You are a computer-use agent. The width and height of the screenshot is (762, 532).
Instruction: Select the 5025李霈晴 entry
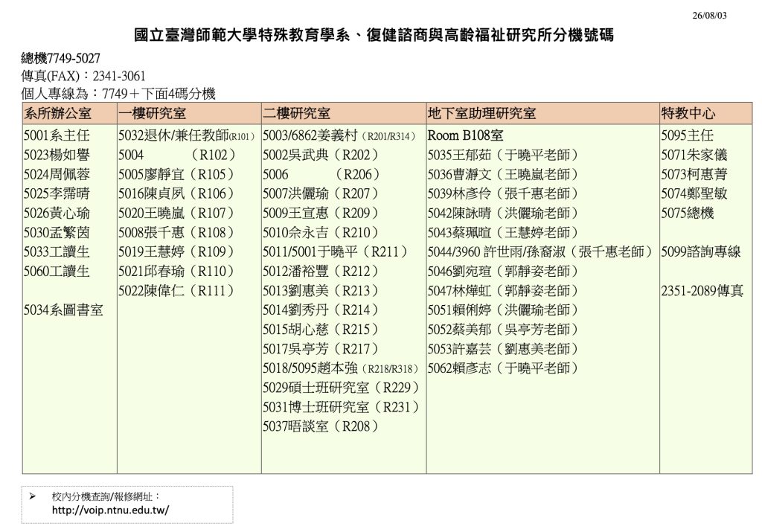57,194
